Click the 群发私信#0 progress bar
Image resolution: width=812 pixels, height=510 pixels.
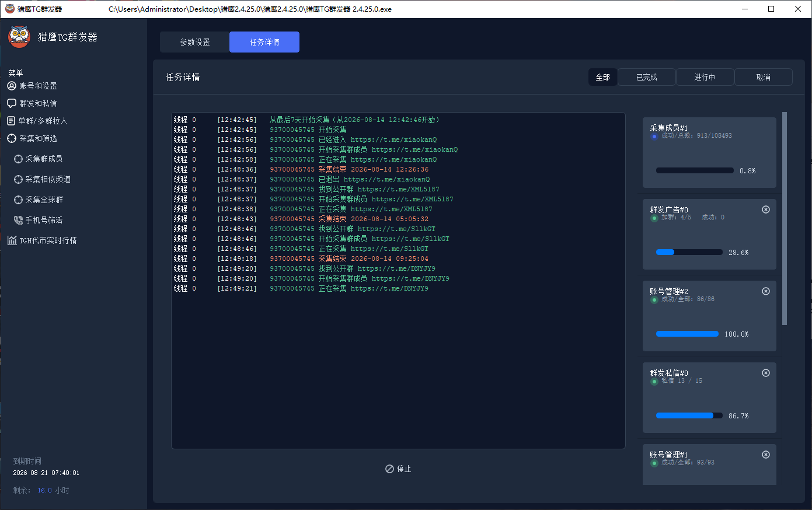click(689, 415)
